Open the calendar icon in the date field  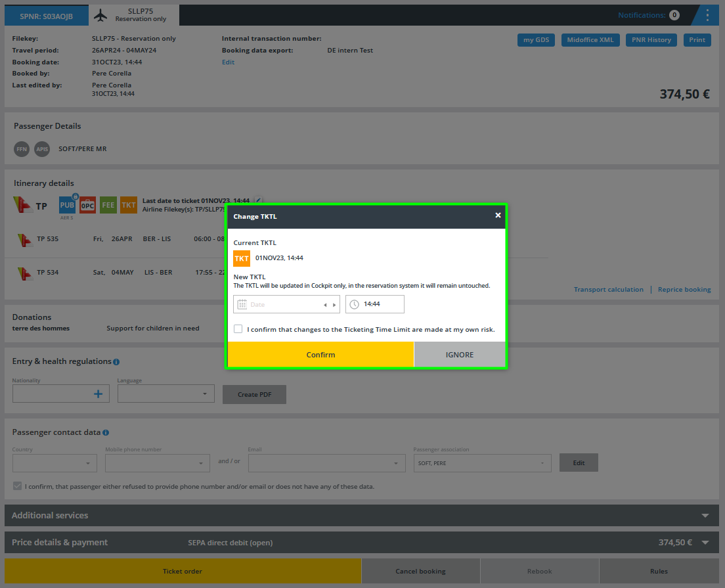pyautogui.click(x=242, y=304)
